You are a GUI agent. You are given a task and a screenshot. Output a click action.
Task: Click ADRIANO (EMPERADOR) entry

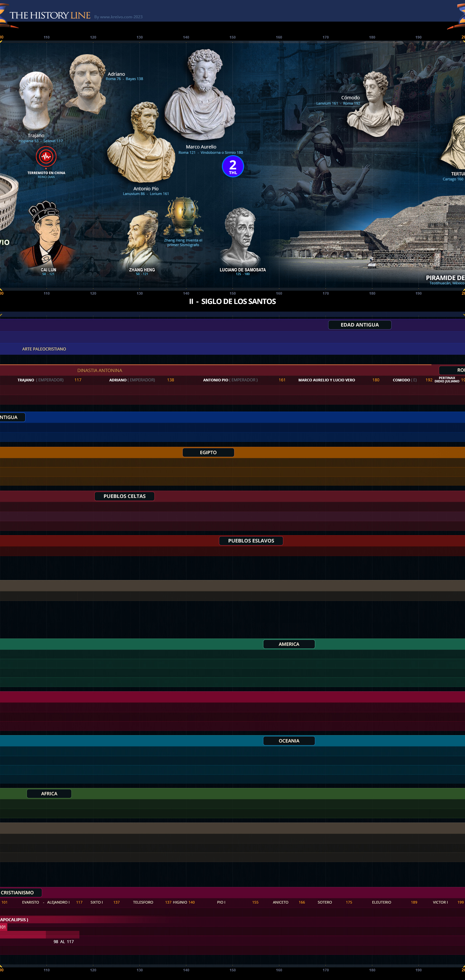pyautogui.click(x=132, y=380)
